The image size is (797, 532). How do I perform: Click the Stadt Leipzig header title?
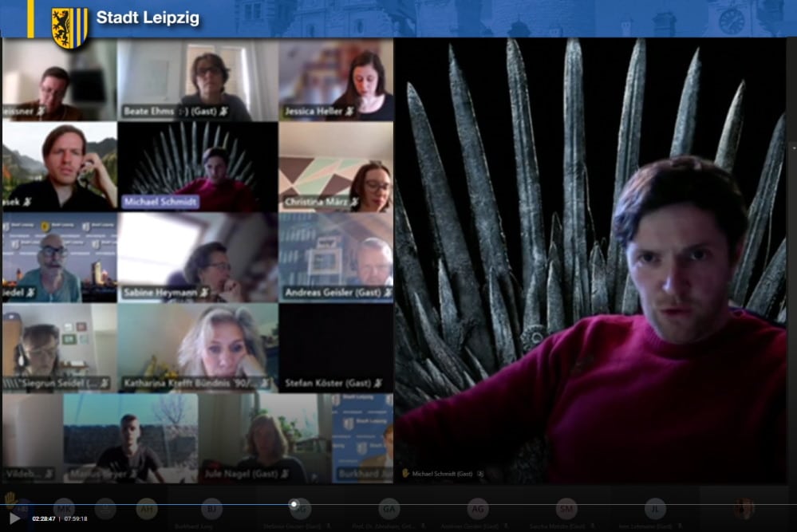point(148,18)
